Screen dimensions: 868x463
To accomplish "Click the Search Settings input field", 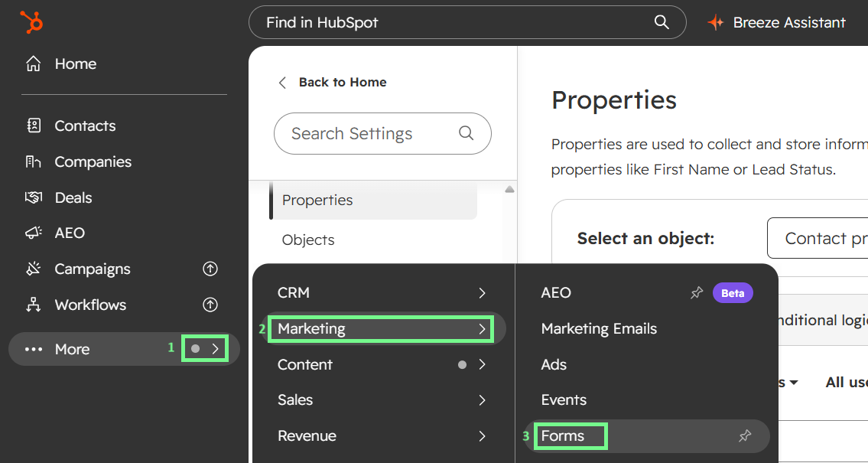I will coord(382,133).
